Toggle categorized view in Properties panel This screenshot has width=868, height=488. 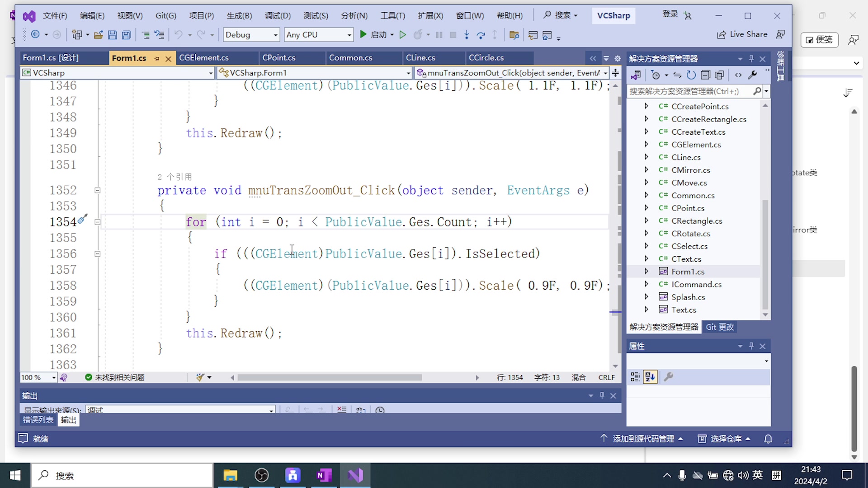[x=635, y=377]
